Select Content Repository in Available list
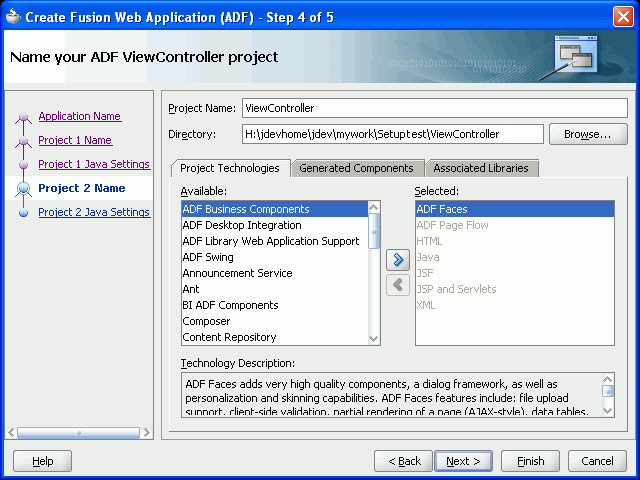This screenshot has height=480, width=640. [275, 337]
